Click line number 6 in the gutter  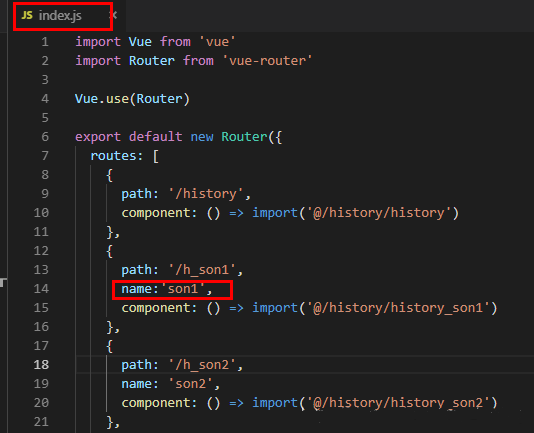45,137
